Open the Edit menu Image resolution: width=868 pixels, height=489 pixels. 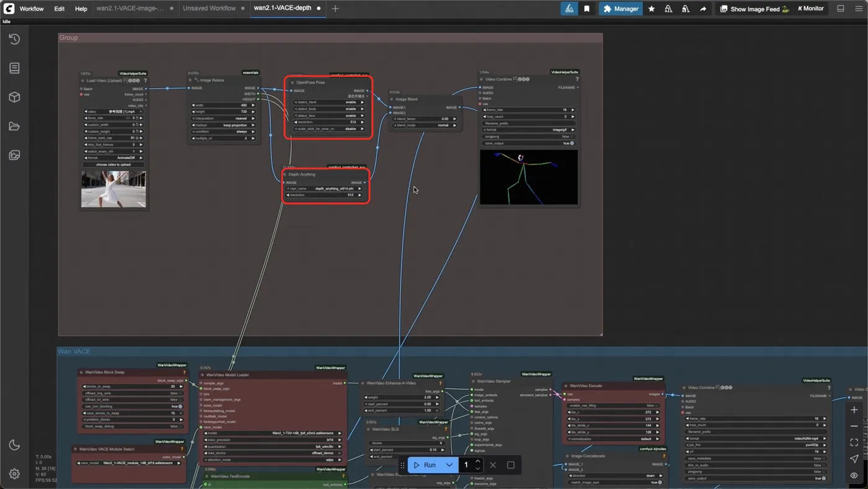pyautogui.click(x=59, y=9)
